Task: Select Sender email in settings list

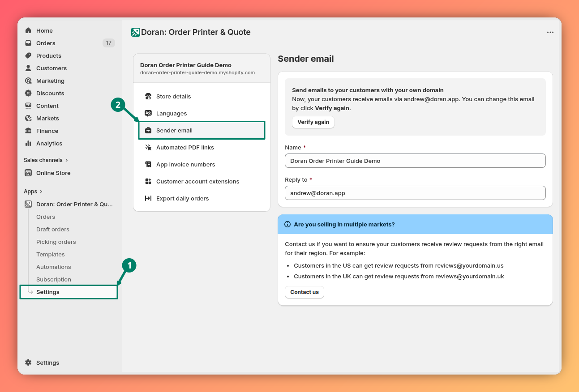Action: point(202,130)
